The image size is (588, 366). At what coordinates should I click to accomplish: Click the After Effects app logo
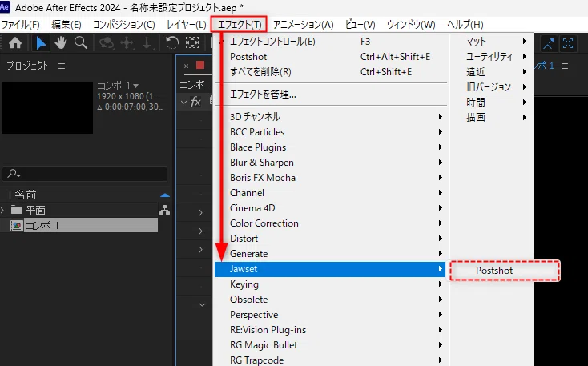[x=5, y=7]
